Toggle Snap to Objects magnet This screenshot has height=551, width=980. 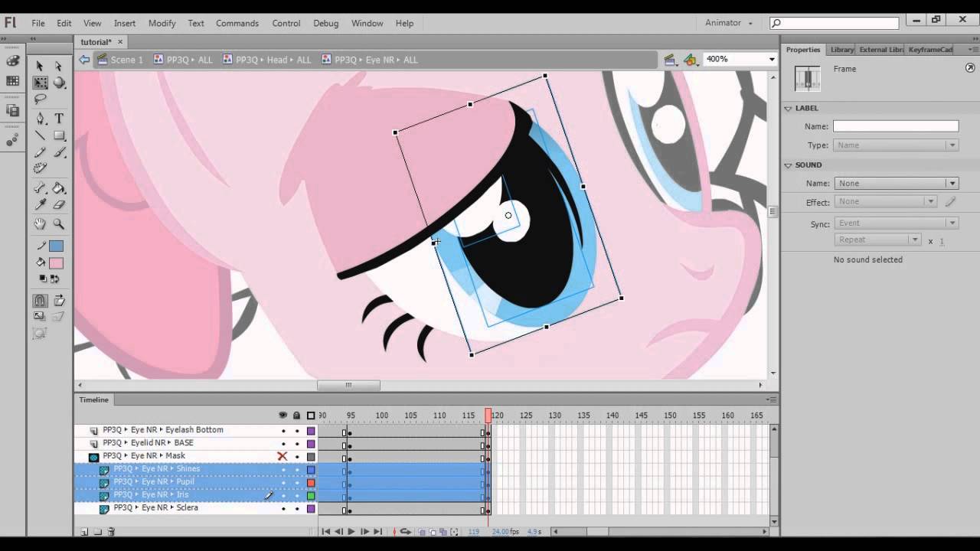40,301
